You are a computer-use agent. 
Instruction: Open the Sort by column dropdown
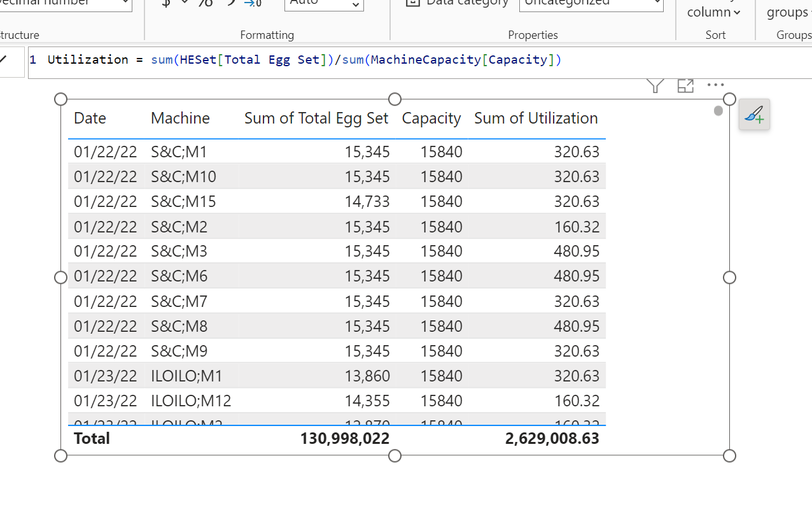pos(713,12)
